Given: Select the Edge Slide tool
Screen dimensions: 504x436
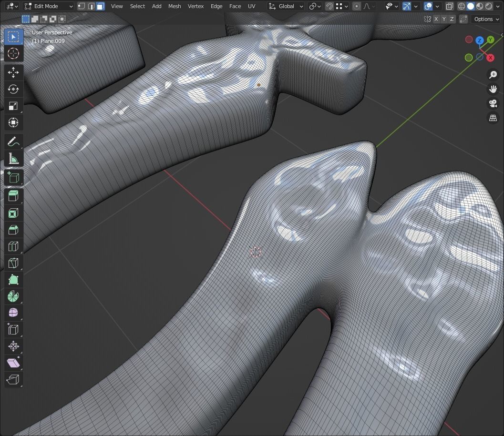Looking at the screenshot, I should (x=13, y=330).
